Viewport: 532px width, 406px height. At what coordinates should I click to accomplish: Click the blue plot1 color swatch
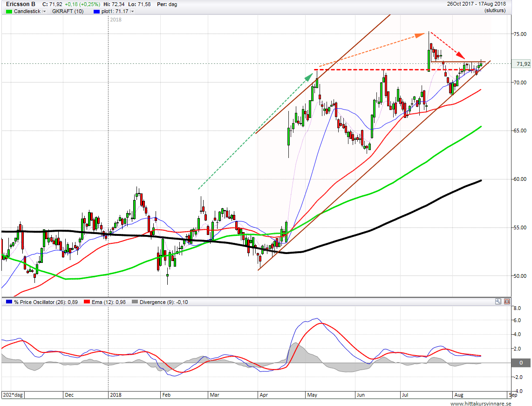[97, 12]
